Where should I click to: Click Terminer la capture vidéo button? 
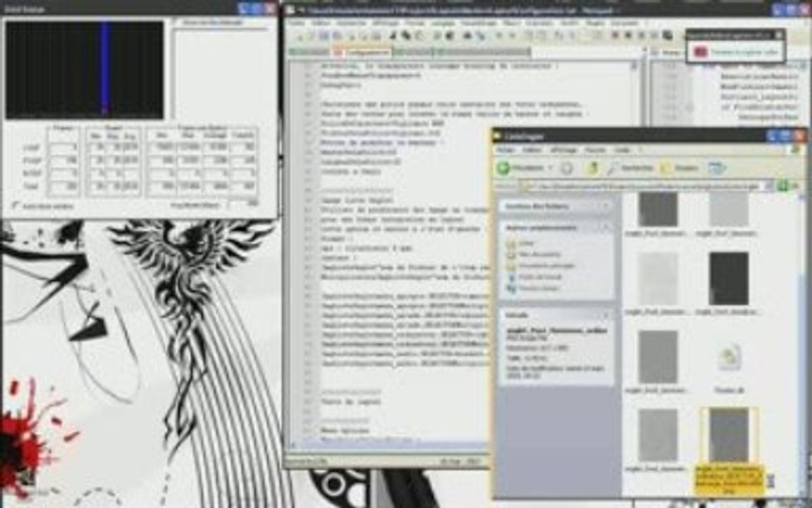[x=736, y=52]
